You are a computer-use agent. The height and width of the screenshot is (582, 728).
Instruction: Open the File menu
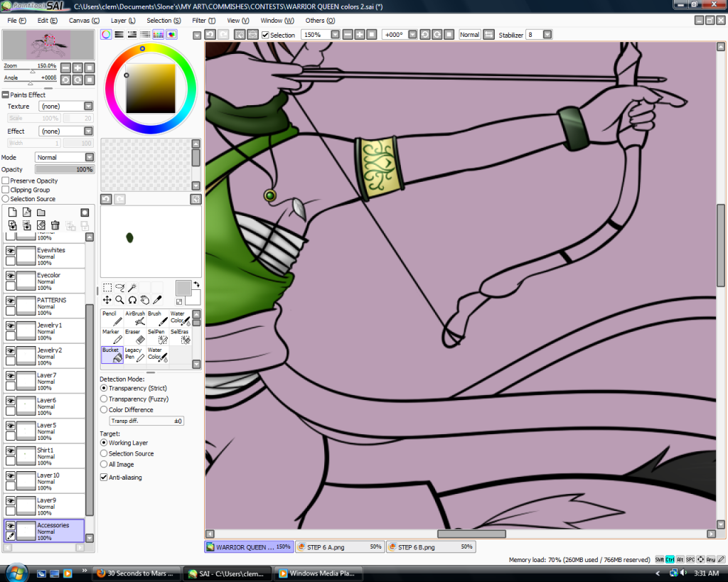(x=17, y=21)
